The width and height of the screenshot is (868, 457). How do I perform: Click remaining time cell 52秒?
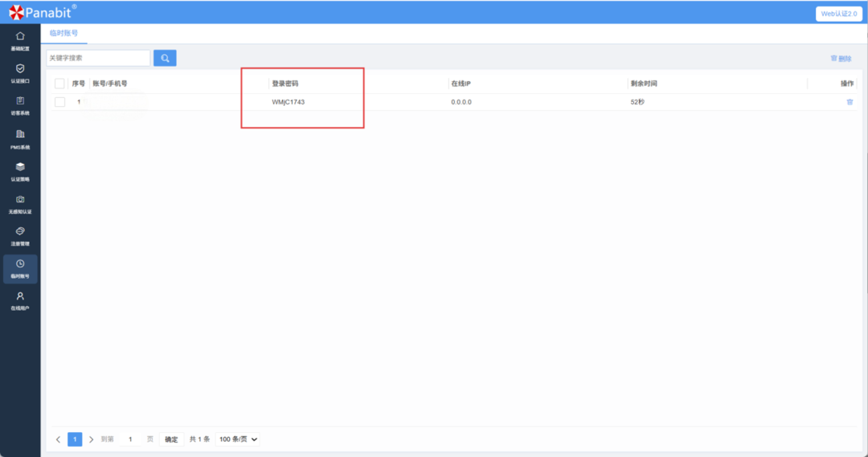click(x=637, y=102)
